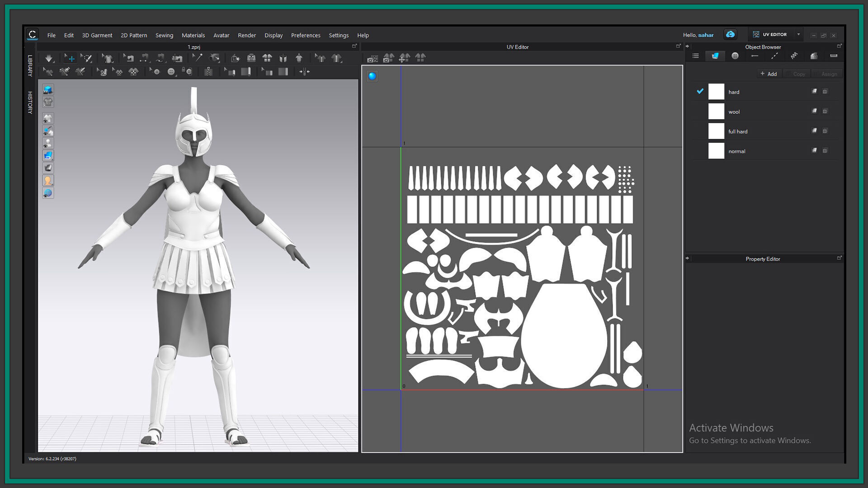Open the Topstitch tab in Object Browser
The height and width of the screenshot is (488, 868).
tap(774, 56)
